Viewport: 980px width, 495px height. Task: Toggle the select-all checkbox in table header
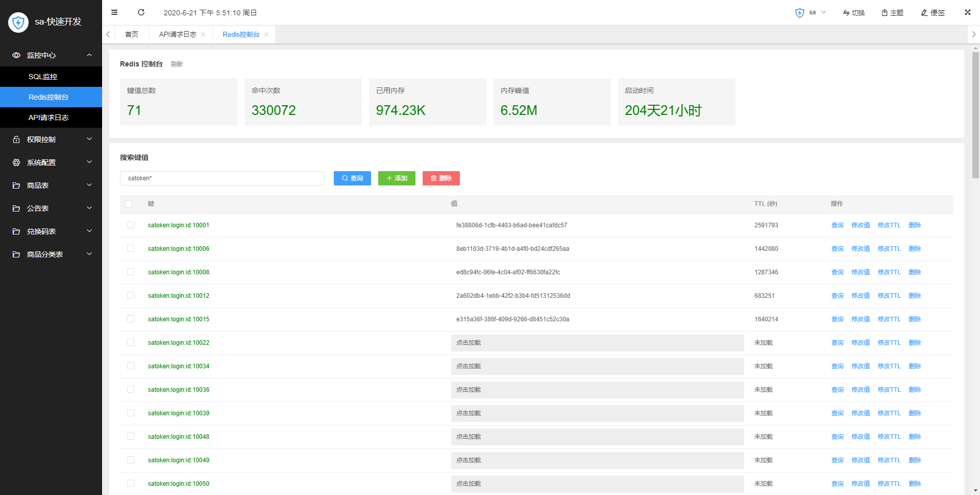[x=129, y=204]
